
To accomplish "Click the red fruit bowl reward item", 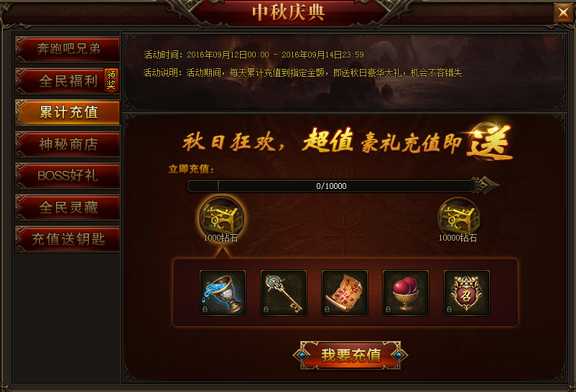I will tap(406, 293).
